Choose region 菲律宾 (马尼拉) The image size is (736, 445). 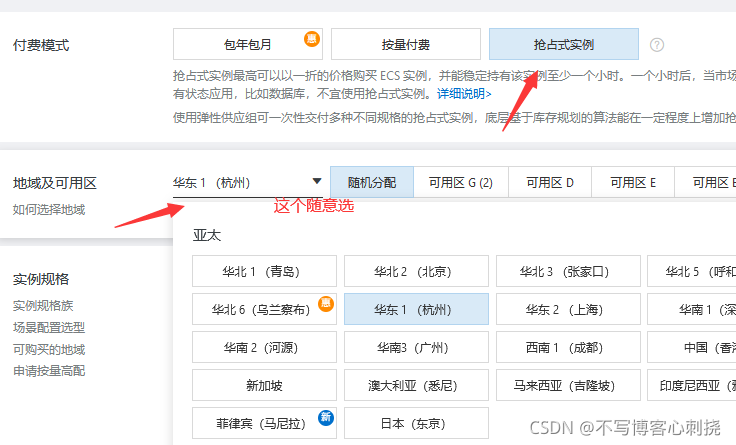pos(264,423)
